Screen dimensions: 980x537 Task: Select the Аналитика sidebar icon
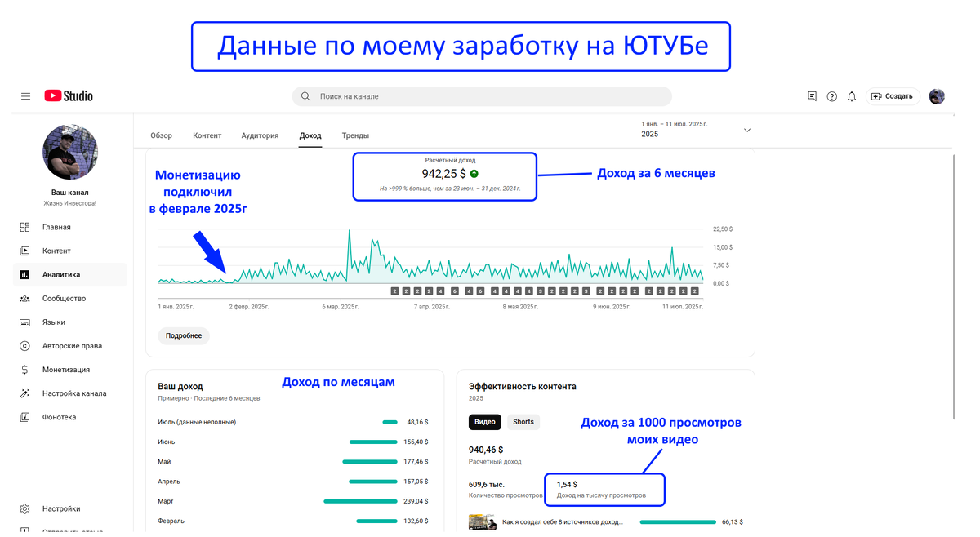coord(24,275)
